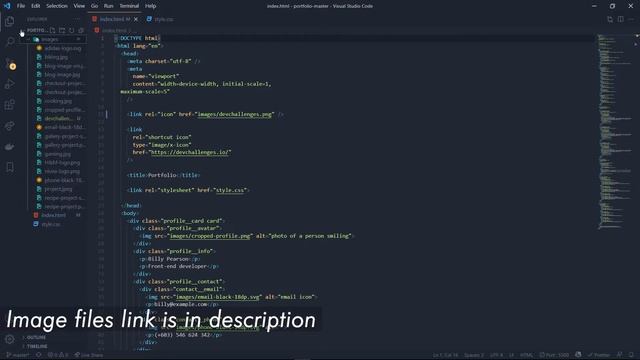Image resolution: width=640 pixels, height=360 pixels.
Task: Click the Spaces indentation status bar item
Action: point(473,355)
